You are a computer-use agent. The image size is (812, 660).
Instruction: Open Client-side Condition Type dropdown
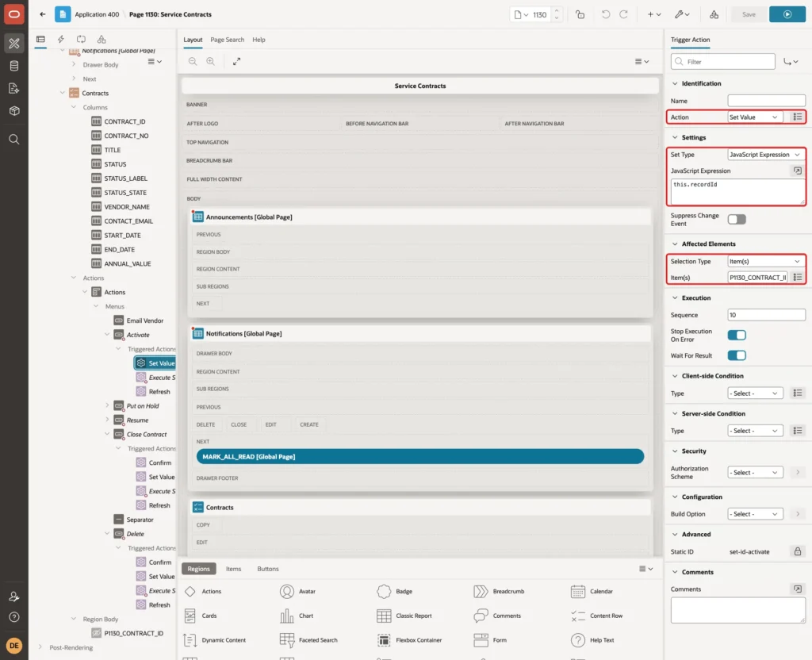[x=755, y=393]
